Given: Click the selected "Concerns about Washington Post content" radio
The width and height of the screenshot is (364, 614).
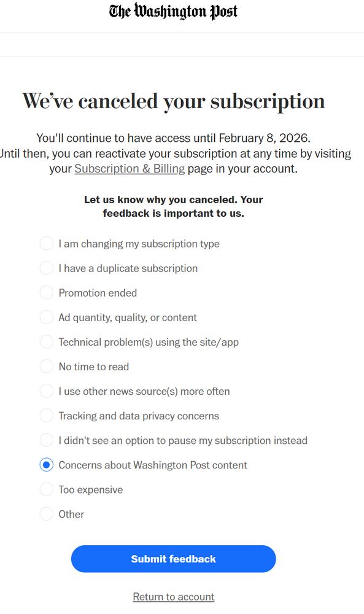Looking at the screenshot, I should click(x=47, y=465).
